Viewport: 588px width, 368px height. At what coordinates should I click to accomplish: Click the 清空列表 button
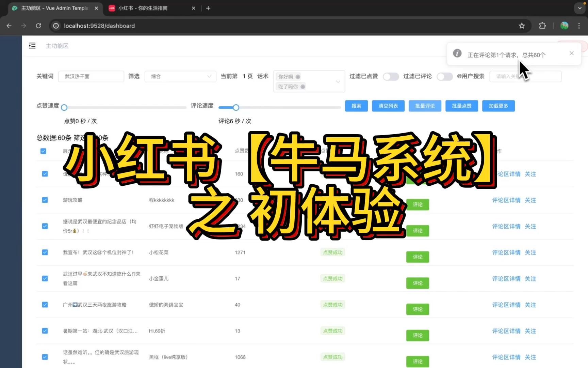tap(388, 106)
